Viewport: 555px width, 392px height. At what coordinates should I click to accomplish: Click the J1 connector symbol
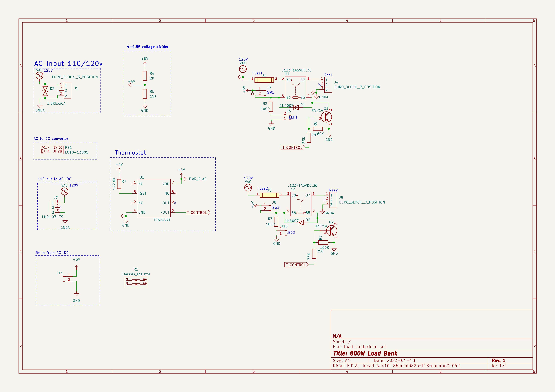67,91
